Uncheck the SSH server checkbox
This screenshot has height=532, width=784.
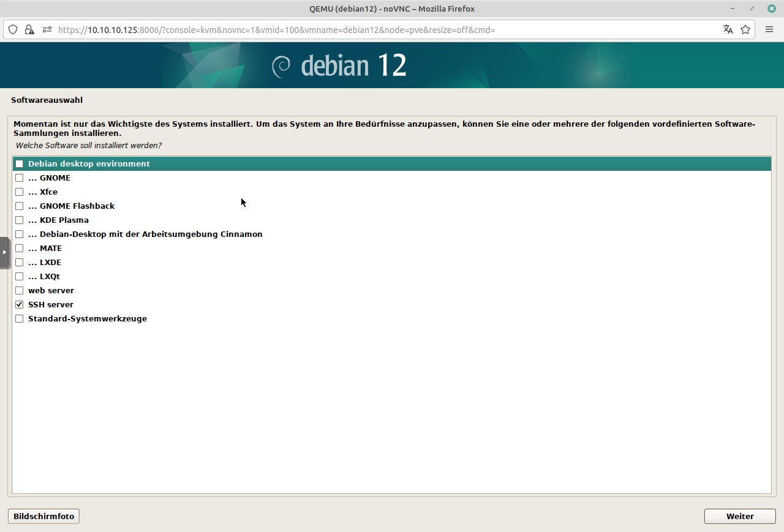point(20,305)
